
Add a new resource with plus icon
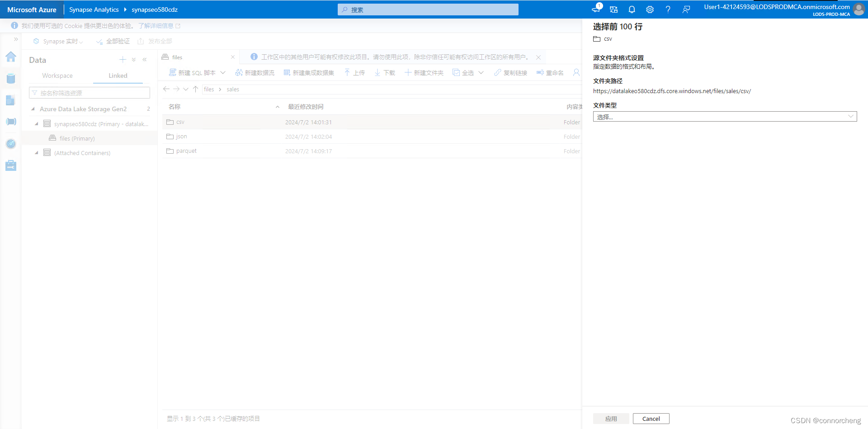click(123, 60)
